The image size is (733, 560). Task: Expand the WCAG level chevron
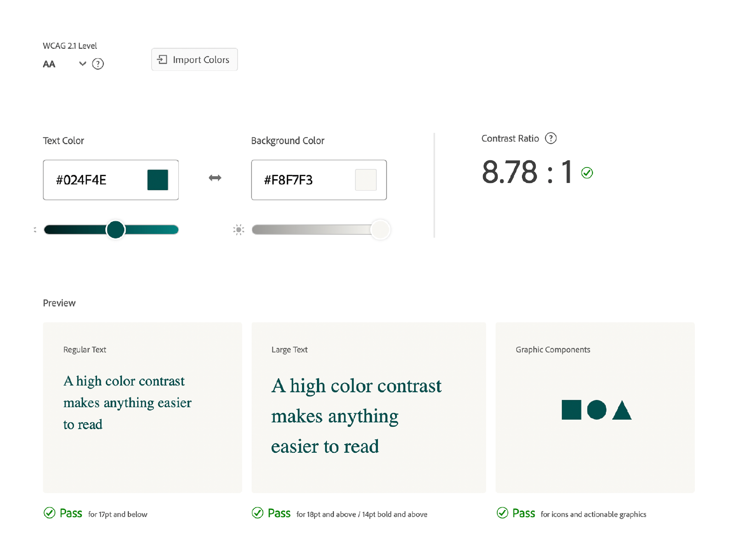pyautogui.click(x=82, y=64)
